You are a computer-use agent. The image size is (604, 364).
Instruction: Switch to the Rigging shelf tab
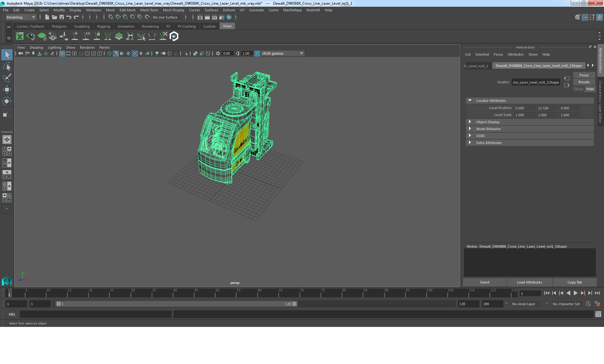point(103,26)
